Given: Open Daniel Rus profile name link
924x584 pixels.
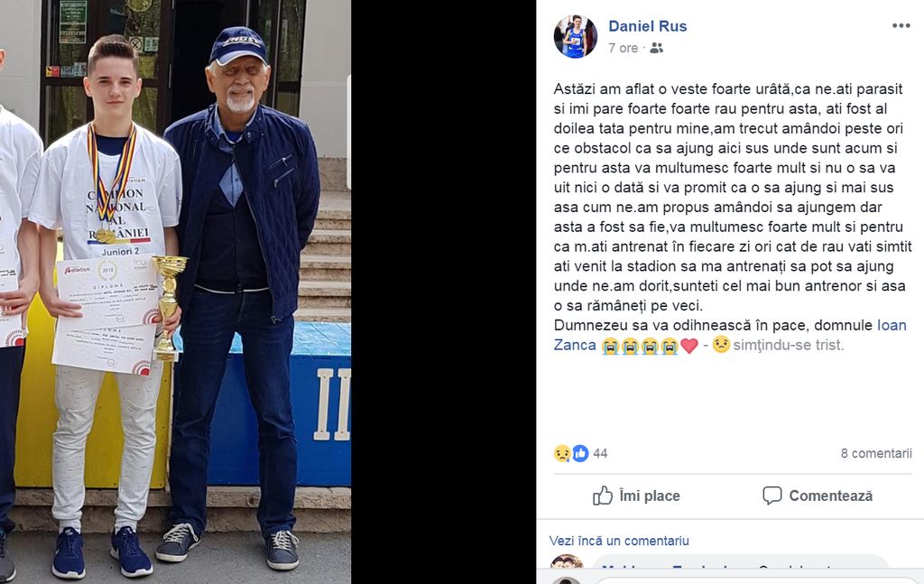Looking at the screenshot, I should pos(647,26).
